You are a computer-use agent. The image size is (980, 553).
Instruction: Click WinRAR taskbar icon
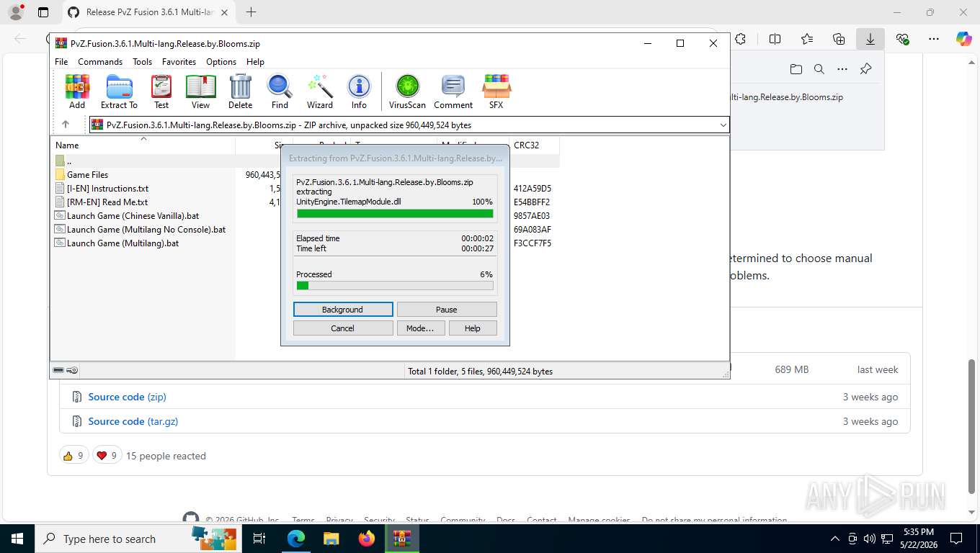point(401,539)
